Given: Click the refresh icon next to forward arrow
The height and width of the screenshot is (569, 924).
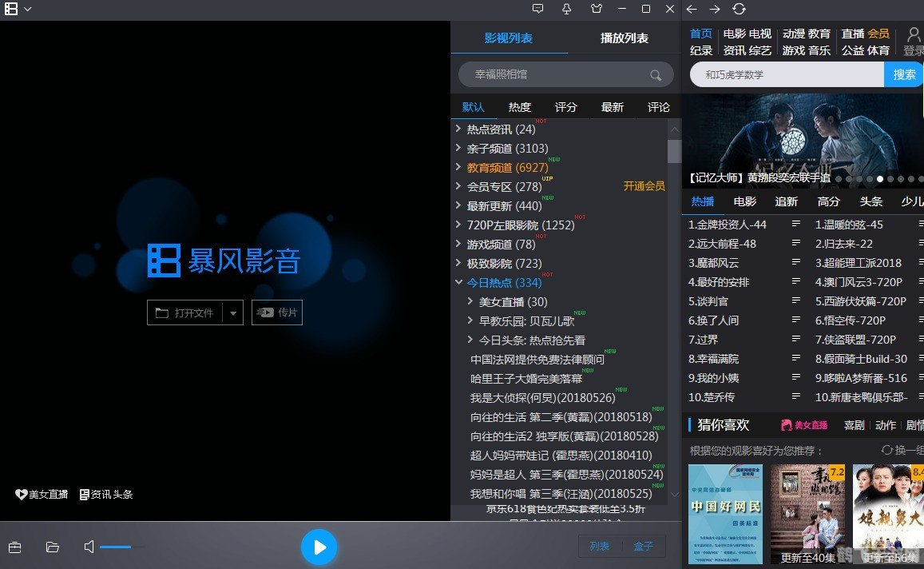Looking at the screenshot, I should [x=739, y=9].
